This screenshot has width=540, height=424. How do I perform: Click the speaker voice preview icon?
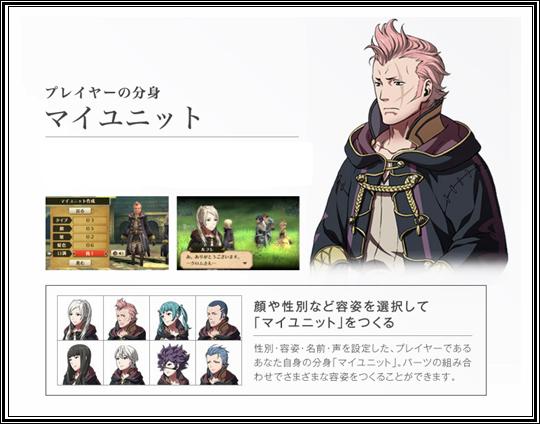tap(118, 254)
